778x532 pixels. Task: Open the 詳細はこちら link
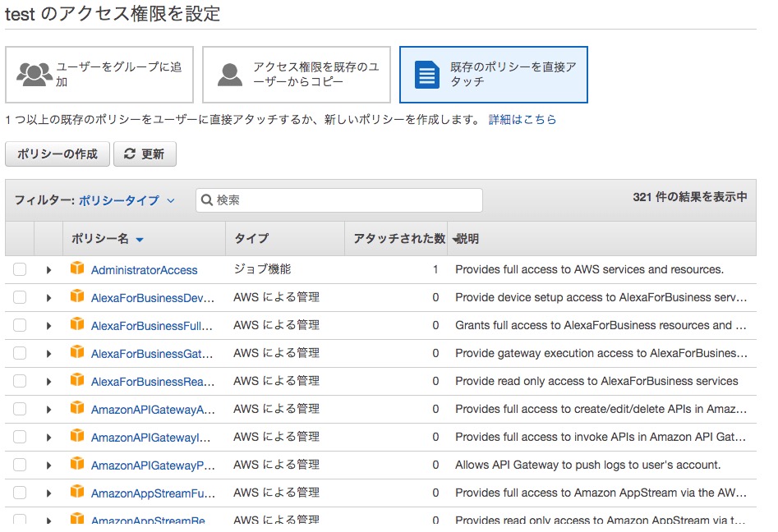click(x=523, y=118)
